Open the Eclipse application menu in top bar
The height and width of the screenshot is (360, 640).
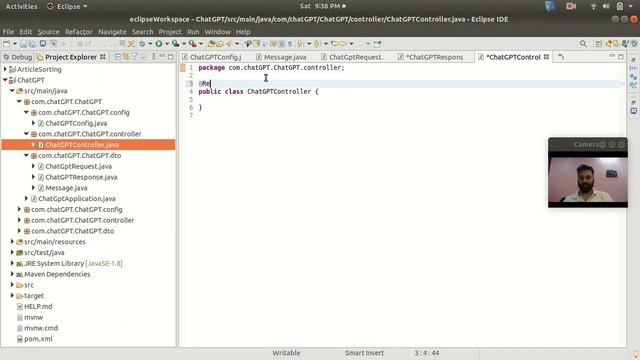click(x=67, y=6)
